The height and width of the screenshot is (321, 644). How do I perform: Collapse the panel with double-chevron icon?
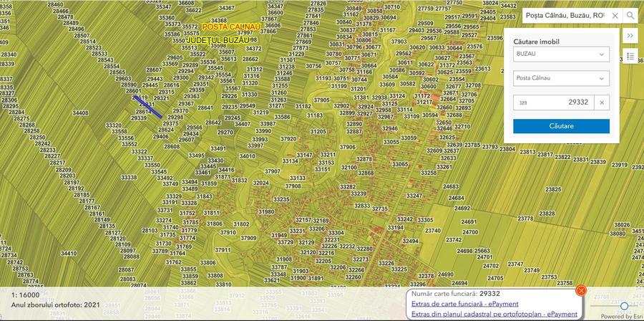630,36
